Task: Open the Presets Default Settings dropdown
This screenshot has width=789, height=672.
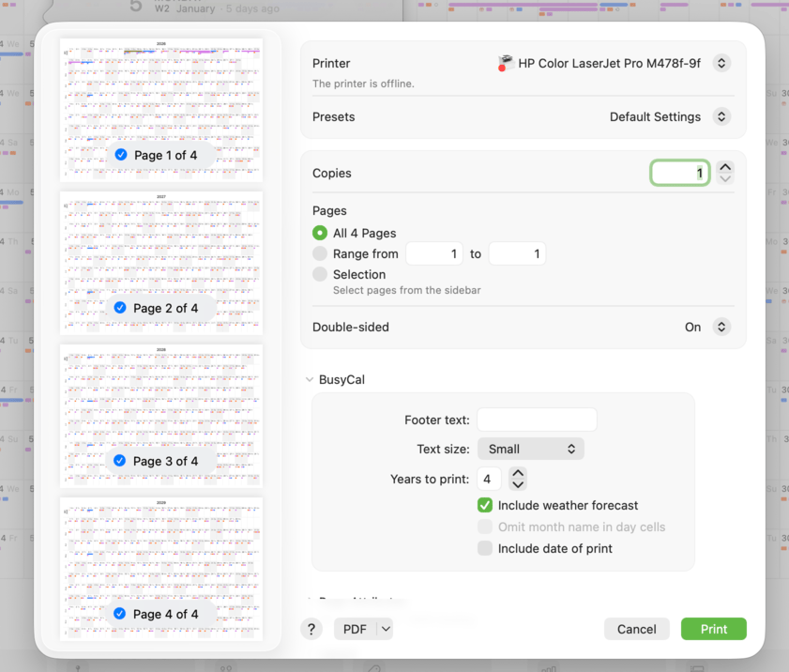Action: coord(721,117)
